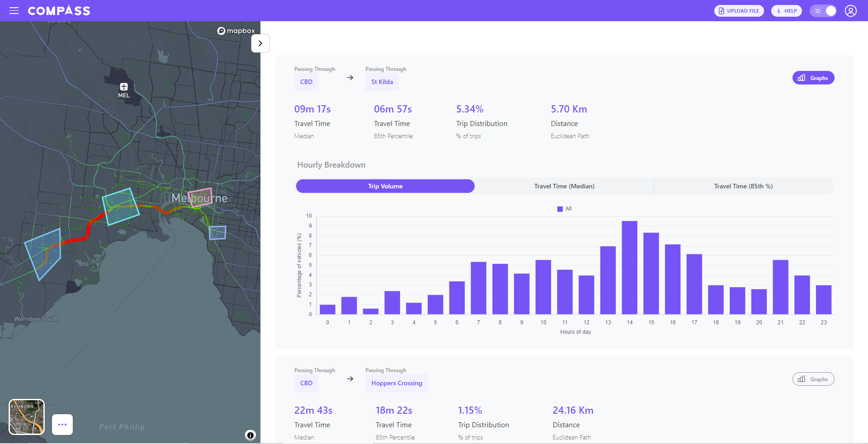Switch to Travel Time (85th %) tab

(743, 186)
